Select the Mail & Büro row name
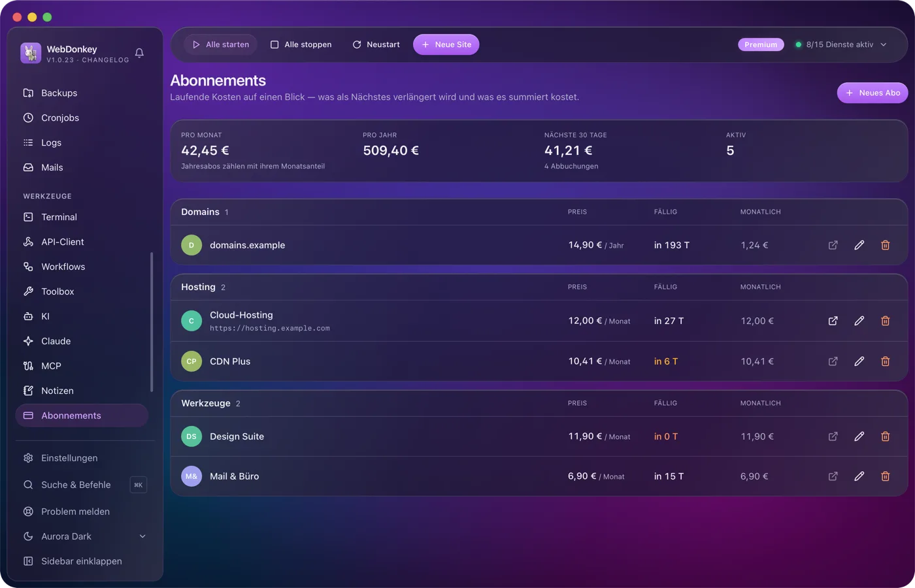The image size is (915, 588). tap(235, 476)
